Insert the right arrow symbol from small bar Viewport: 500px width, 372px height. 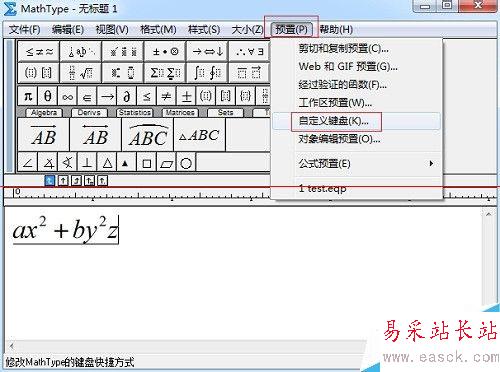[107, 96]
